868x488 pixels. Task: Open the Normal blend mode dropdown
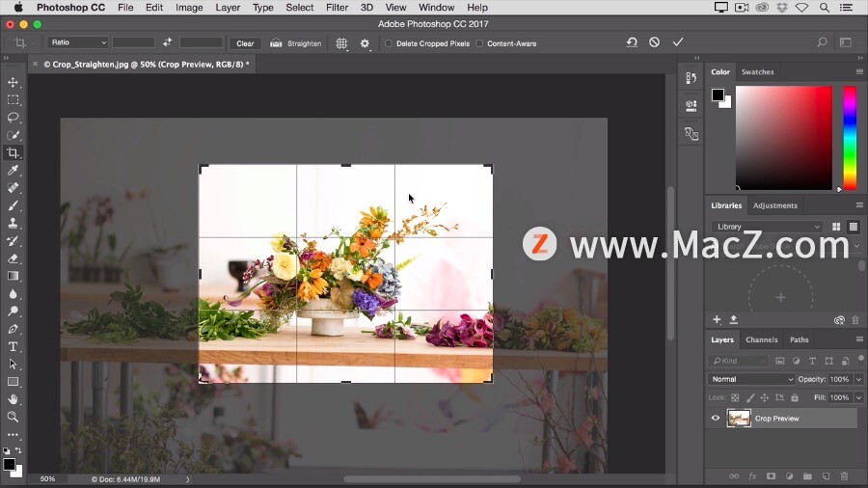click(751, 379)
